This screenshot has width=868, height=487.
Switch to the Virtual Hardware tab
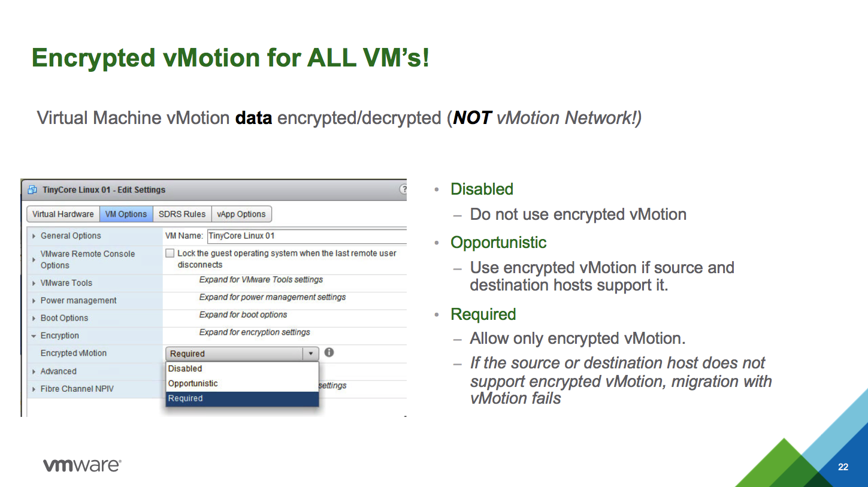pos(63,214)
